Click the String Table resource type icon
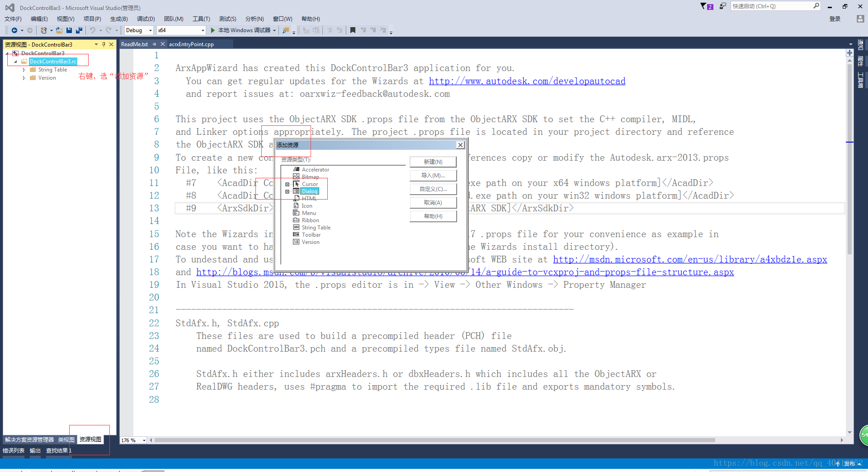This screenshot has height=472, width=868. 296,227
